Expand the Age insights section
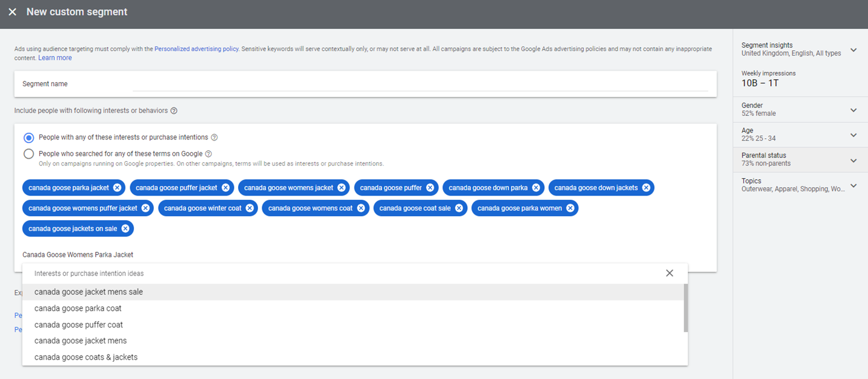 853,135
